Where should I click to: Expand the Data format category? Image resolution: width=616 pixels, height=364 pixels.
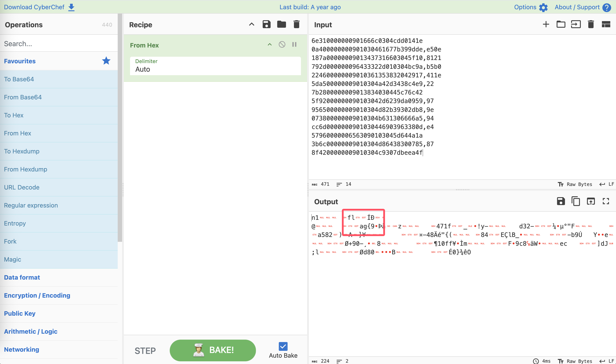(59, 277)
